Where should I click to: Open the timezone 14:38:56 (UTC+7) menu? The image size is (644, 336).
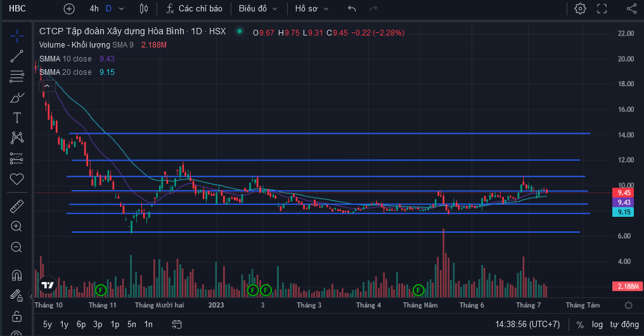click(x=527, y=325)
